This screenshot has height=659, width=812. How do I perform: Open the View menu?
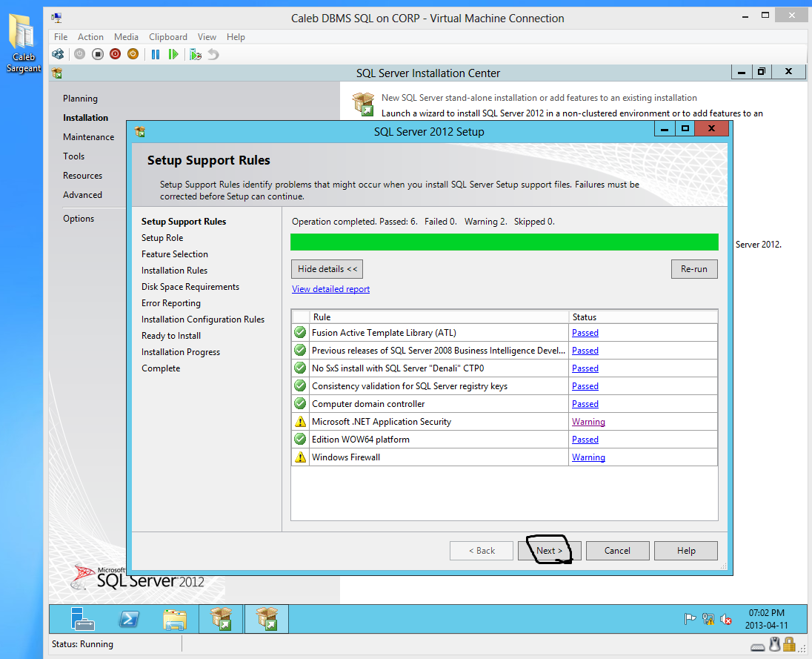[x=207, y=37]
